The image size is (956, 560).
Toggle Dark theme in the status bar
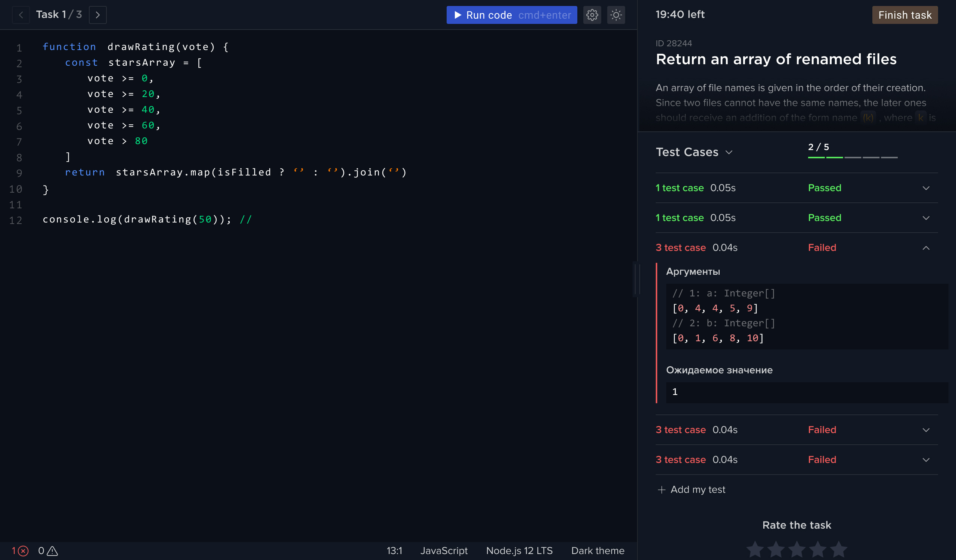pyautogui.click(x=597, y=551)
